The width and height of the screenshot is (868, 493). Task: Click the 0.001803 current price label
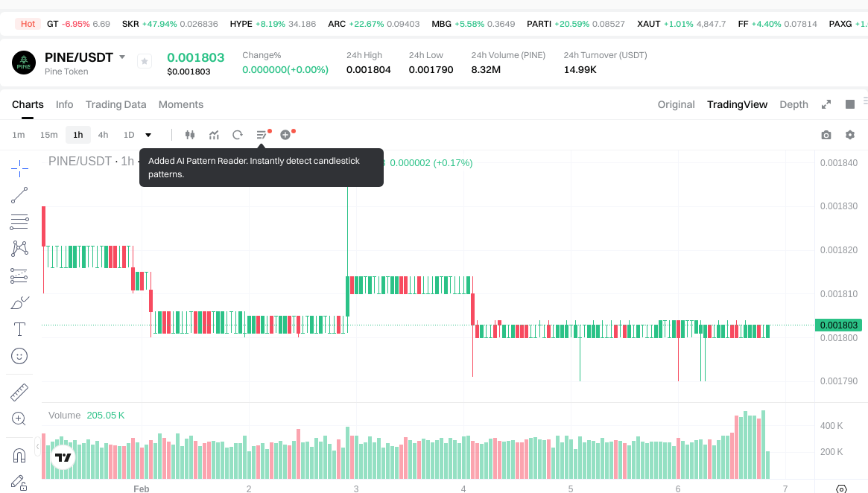click(x=839, y=325)
